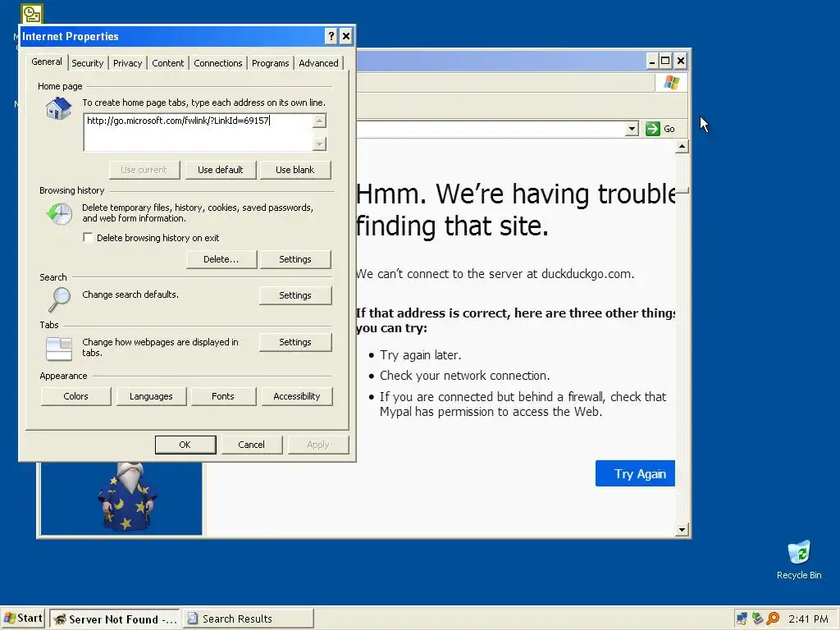This screenshot has height=630, width=840.
Task: Open the Recycle Bin desktop icon
Action: coord(799,559)
